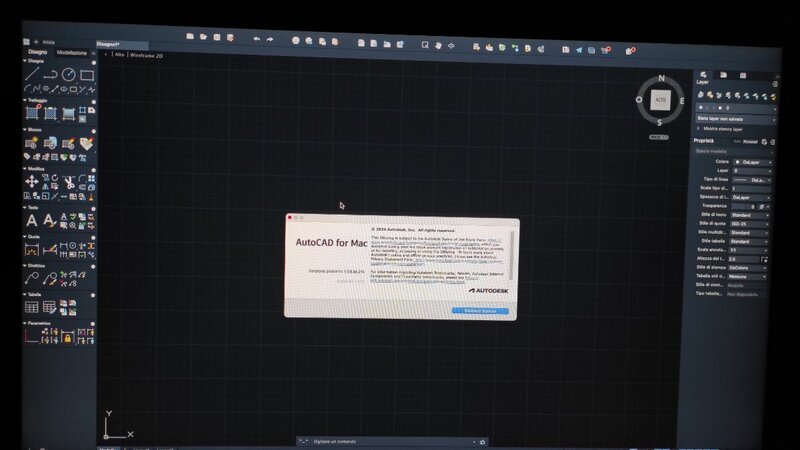Choose the Single Line Text tool with pencil
This screenshot has height=450, width=800.
[49, 220]
